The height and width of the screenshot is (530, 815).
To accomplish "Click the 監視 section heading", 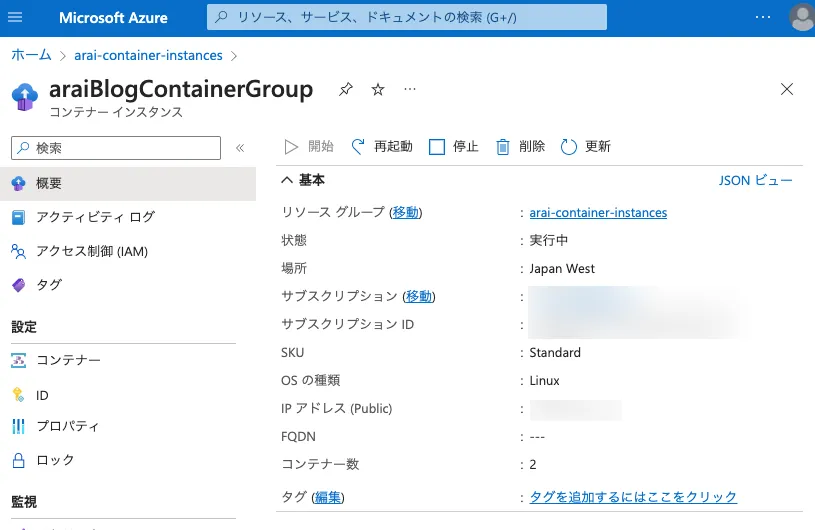I will [x=24, y=501].
